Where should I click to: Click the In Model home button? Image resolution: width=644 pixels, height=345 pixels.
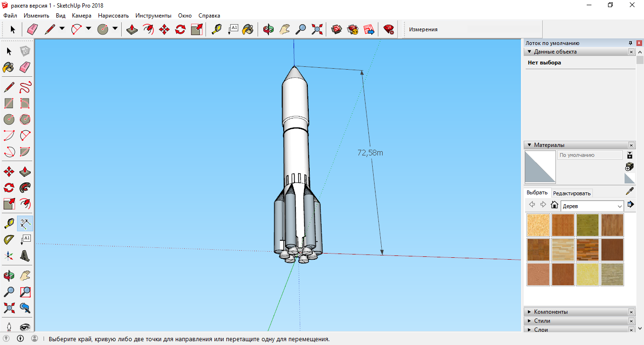click(555, 205)
